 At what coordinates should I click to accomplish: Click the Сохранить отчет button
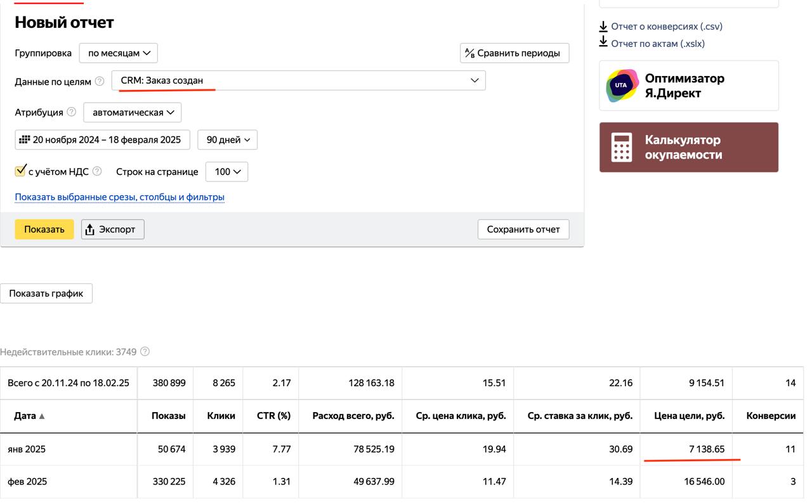(523, 229)
